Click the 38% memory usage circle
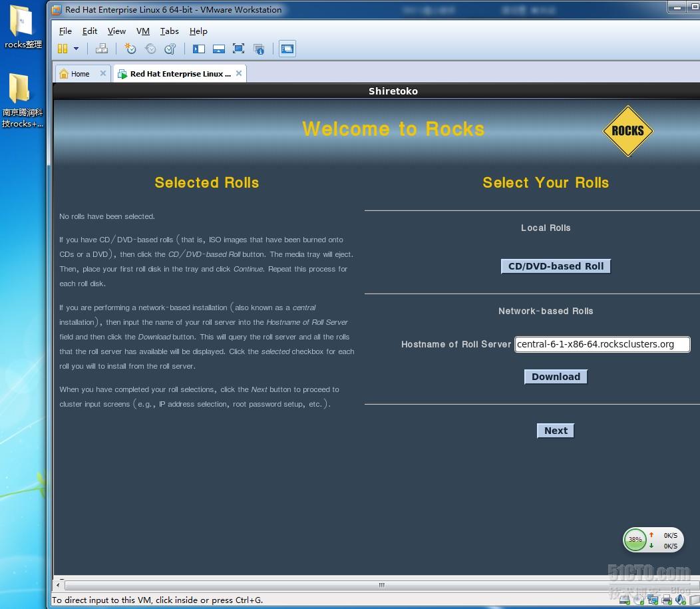This screenshot has height=609, width=700. tap(634, 540)
